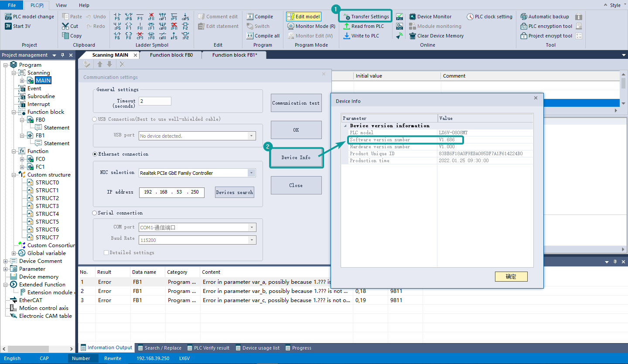Click the Compile icon in Program group
628x364 pixels.
click(250, 17)
